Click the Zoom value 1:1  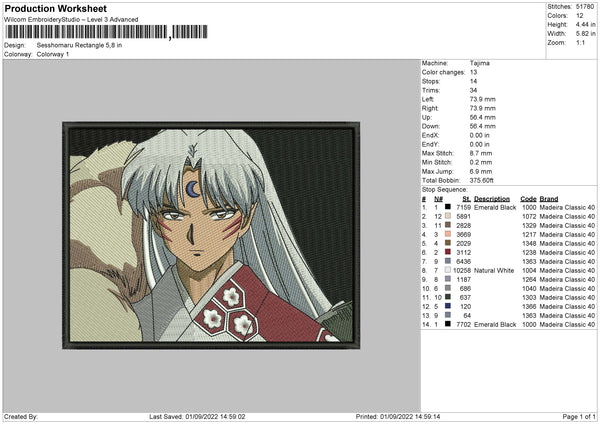click(x=580, y=42)
